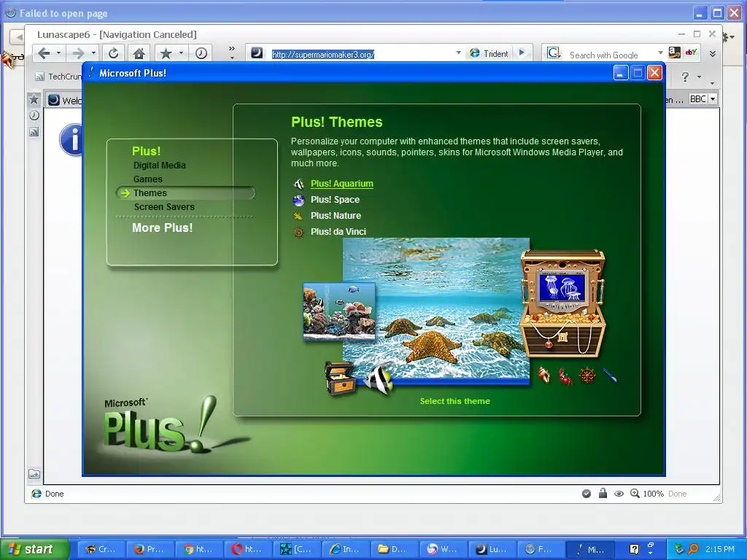Open the address bar URL dropdown
The image size is (747, 560).
(458, 52)
